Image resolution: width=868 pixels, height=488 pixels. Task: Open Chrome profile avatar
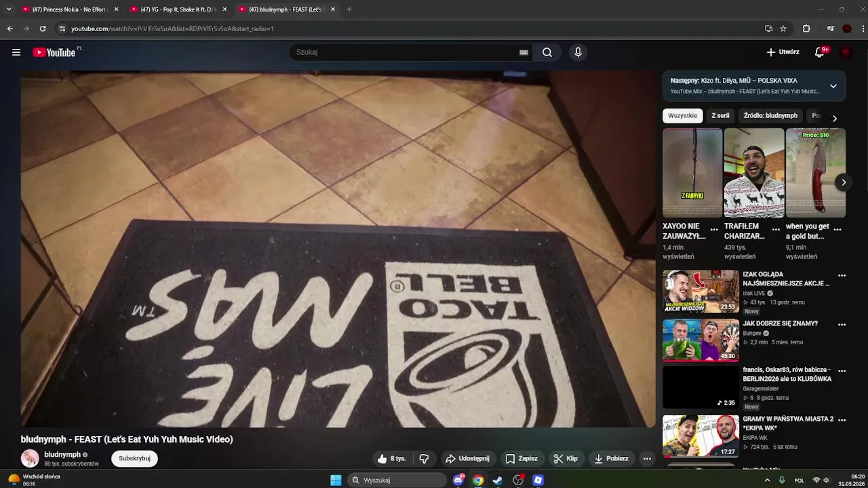coord(847,28)
